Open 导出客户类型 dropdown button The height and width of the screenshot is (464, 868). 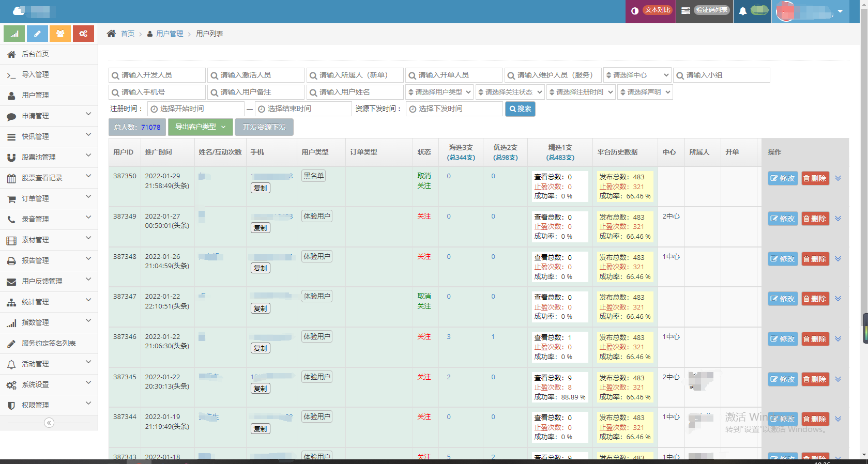[200, 127]
